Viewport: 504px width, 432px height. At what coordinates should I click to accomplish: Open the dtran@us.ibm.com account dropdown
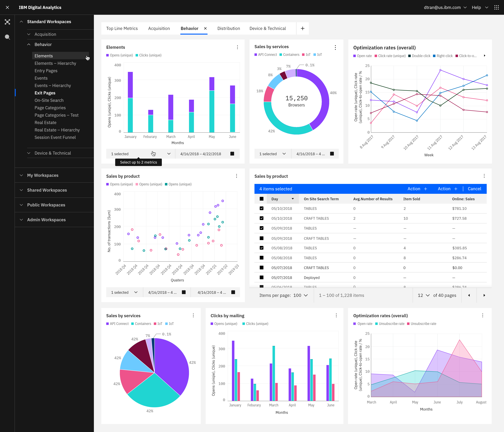(445, 7)
